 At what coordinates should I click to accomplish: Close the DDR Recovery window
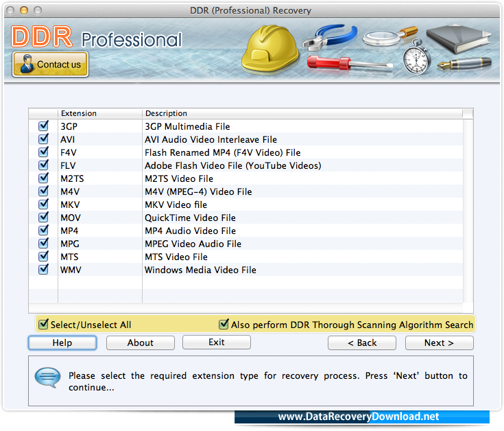tap(10, 10)
